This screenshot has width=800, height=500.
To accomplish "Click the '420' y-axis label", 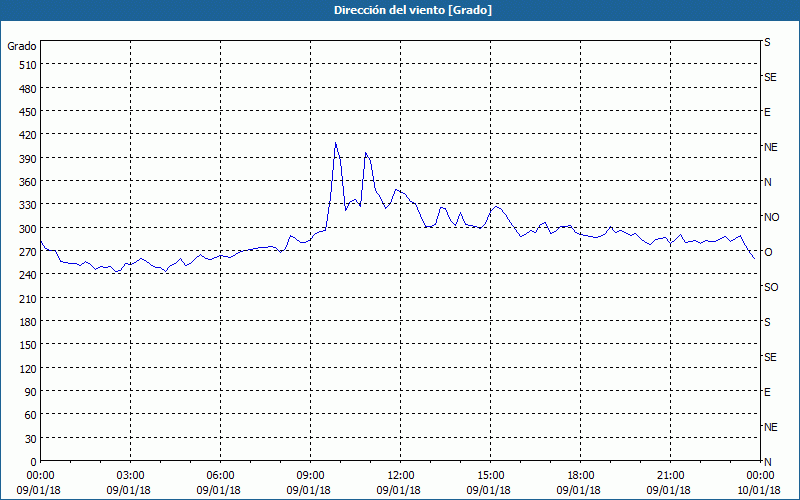I will coord(28,135).
